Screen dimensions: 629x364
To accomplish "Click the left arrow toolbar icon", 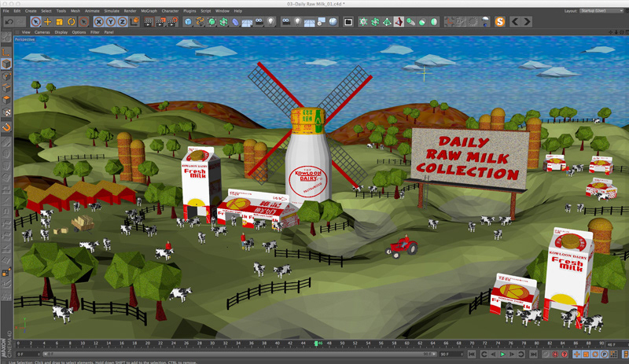I will click(515, 22).
